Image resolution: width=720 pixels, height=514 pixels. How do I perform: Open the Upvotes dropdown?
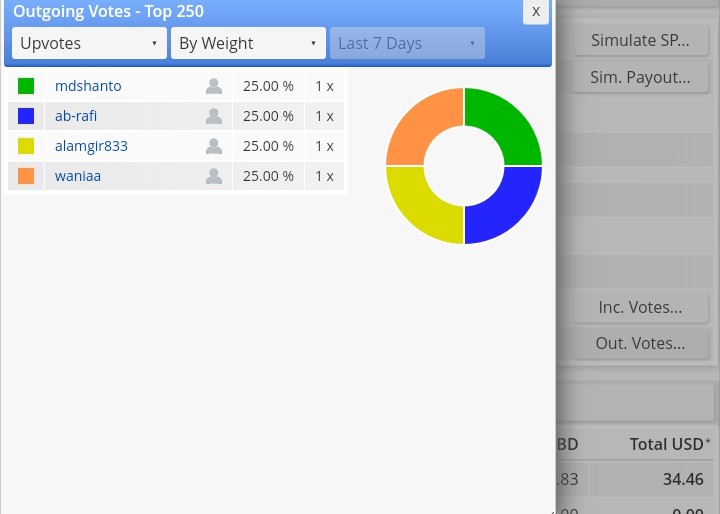click(89, 43)
